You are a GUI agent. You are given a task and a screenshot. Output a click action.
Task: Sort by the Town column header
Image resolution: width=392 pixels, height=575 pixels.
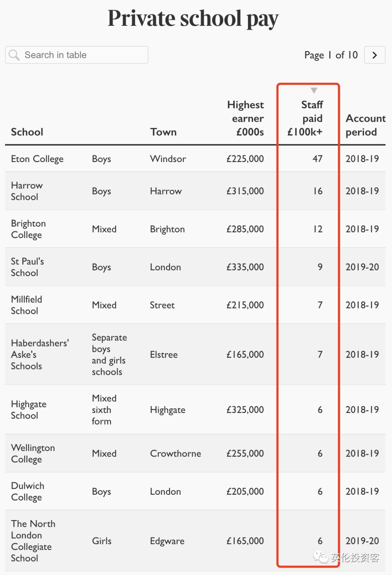163,132
